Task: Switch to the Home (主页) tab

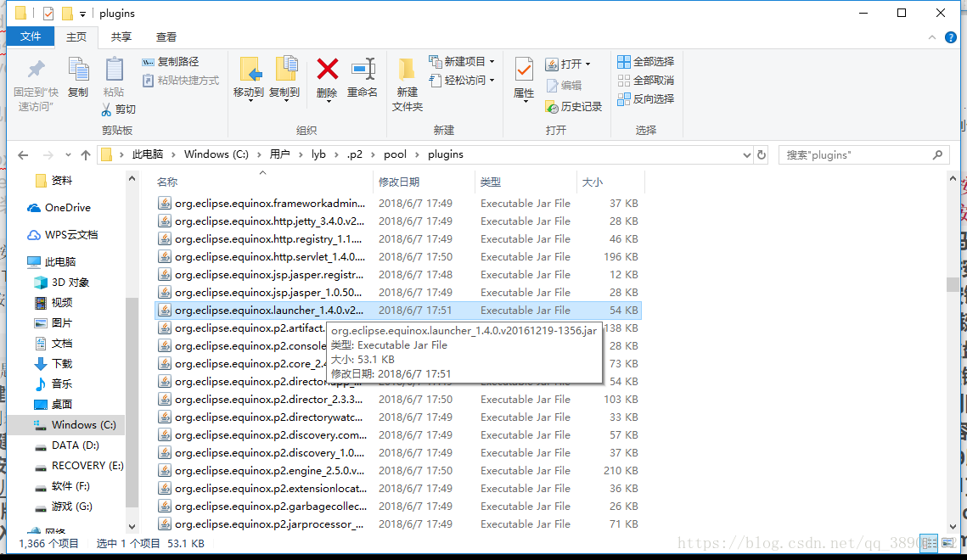Action: click(x=76, y=37)
